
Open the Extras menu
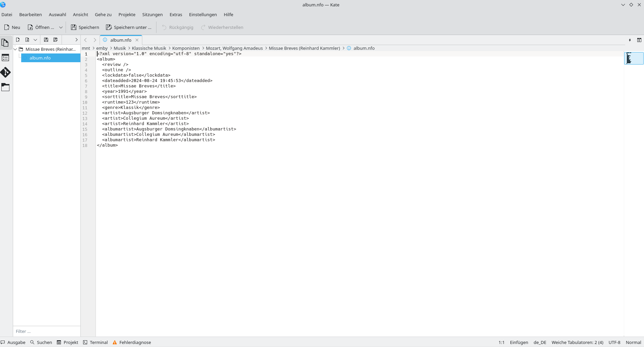176,14
